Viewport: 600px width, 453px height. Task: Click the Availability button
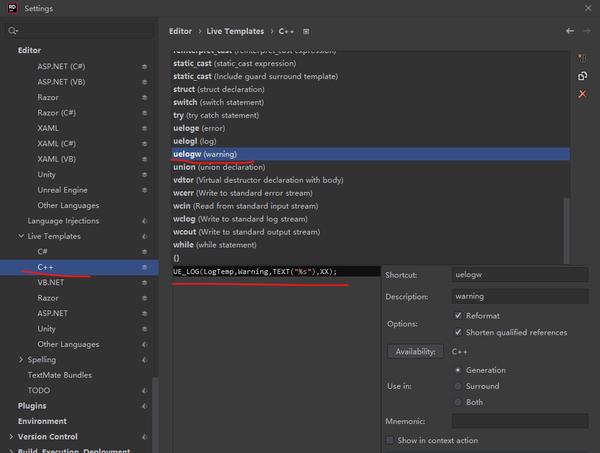pyautogui.click(x=415, y=351)
